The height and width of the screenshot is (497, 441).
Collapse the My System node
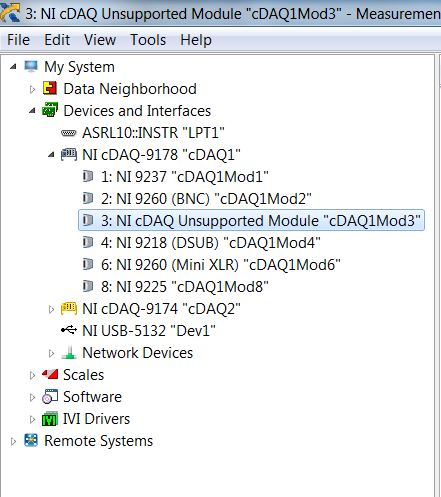tap(13, 67)
